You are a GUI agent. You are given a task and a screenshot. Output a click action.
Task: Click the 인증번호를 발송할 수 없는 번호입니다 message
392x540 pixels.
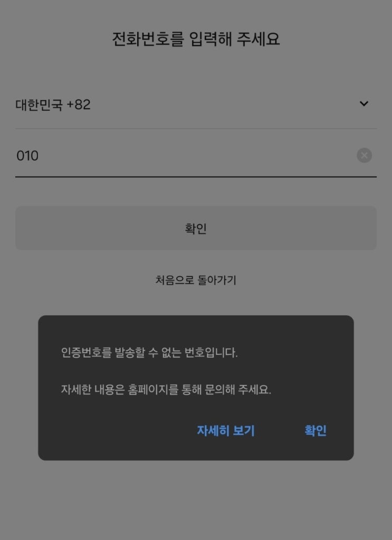tap(149, 353)
